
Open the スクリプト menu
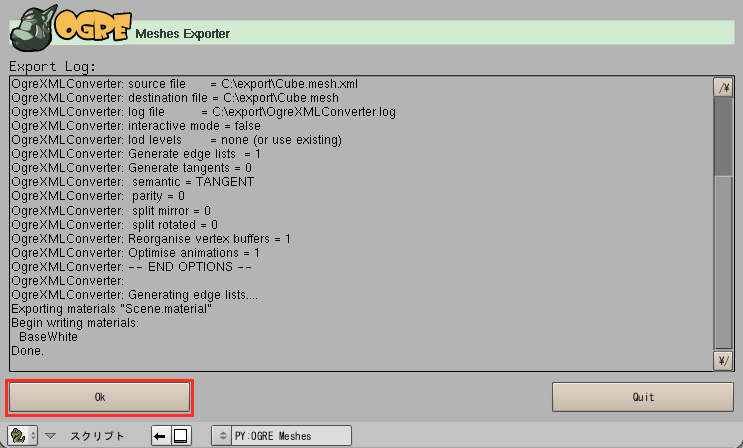point(97,436)
